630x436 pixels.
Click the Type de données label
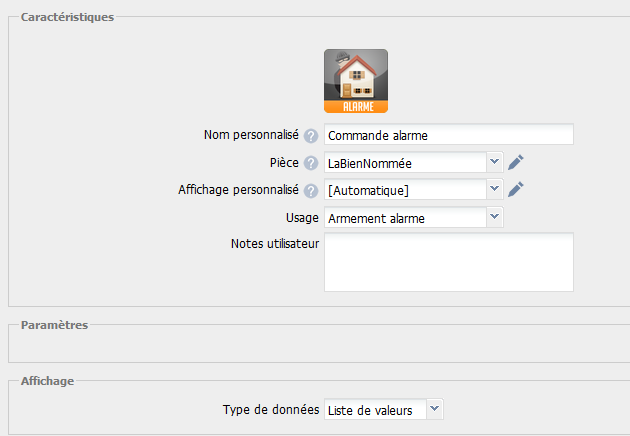(x=270, y=409)
